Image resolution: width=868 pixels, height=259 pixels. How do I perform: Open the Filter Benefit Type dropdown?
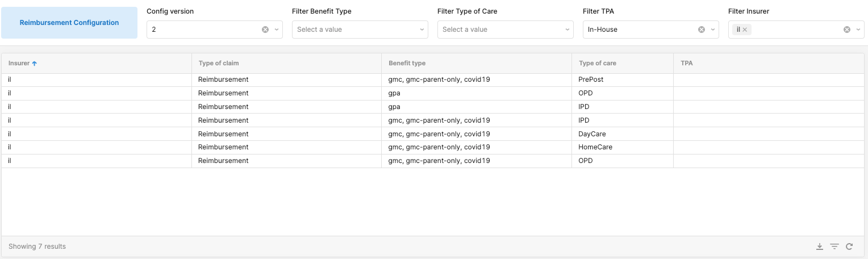(x=360, y=30)
